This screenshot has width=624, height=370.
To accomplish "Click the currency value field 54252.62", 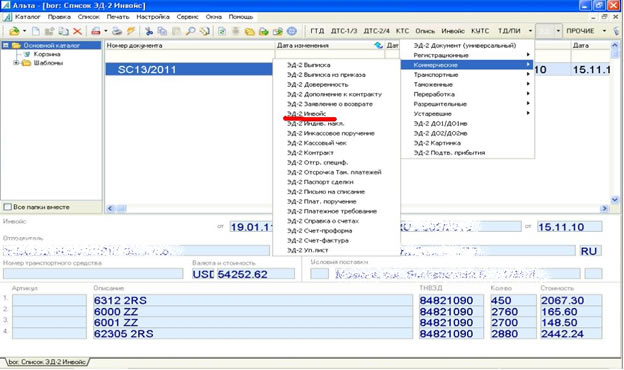I will point(255,274).
